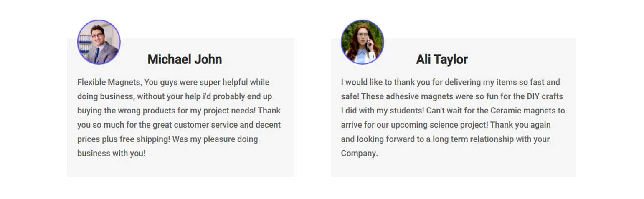Click Michael John's circular profile photo
Image resolution: width=644 pixels, height=199 pixels.
point(99,42)
